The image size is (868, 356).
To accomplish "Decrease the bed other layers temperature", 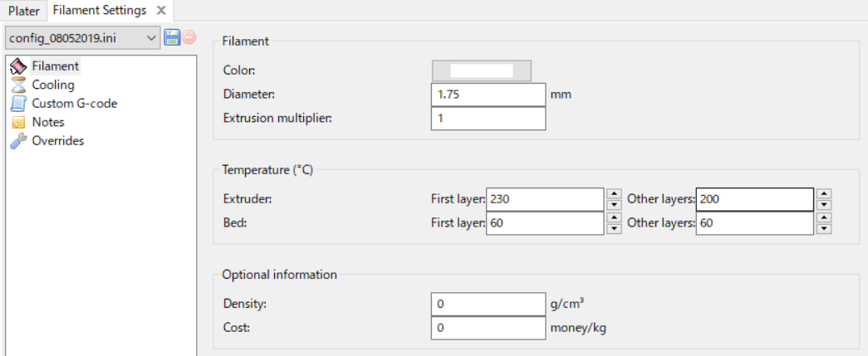I will (824, 229).
